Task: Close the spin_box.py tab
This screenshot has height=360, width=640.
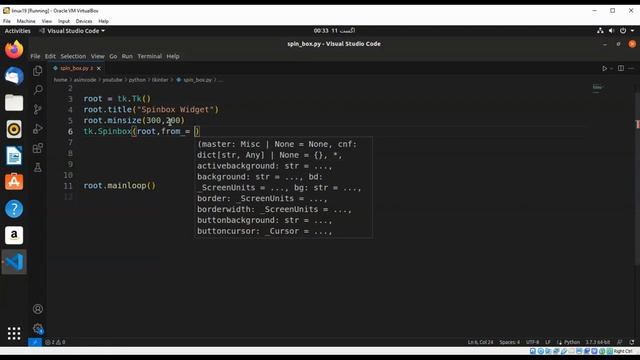Action: click(99, 69)
